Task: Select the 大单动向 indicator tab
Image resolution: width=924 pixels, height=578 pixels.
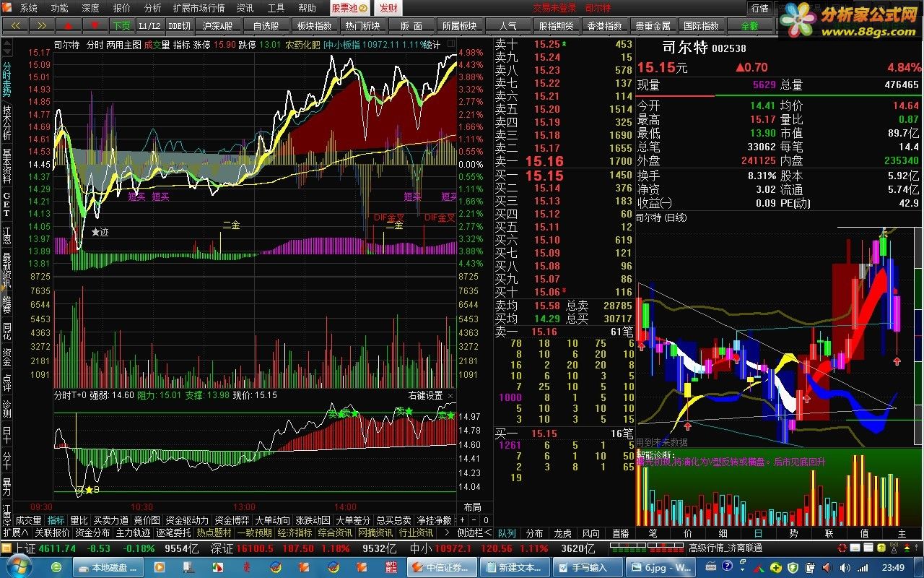Action: point(272,520)
